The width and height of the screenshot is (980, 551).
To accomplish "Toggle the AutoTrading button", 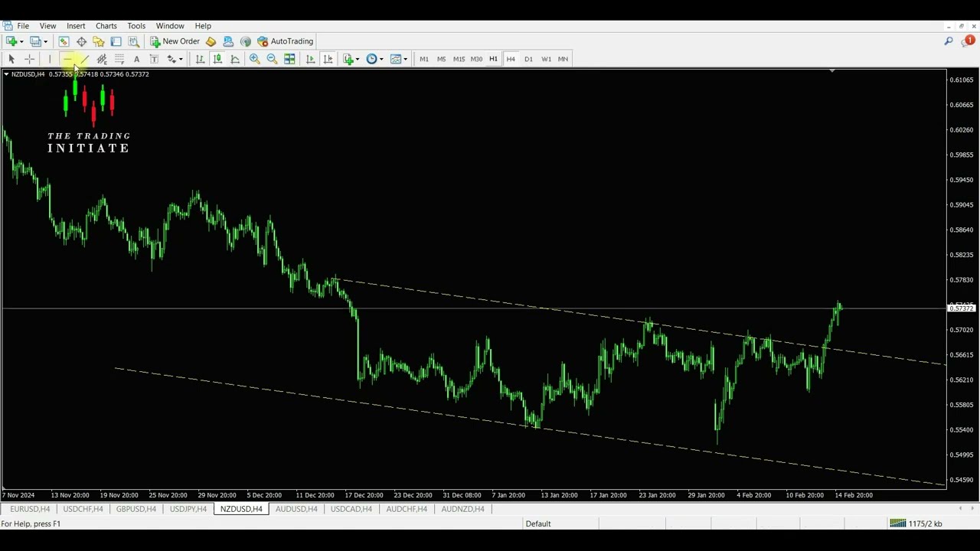I will pyautogui.click(x=286, y=41).
